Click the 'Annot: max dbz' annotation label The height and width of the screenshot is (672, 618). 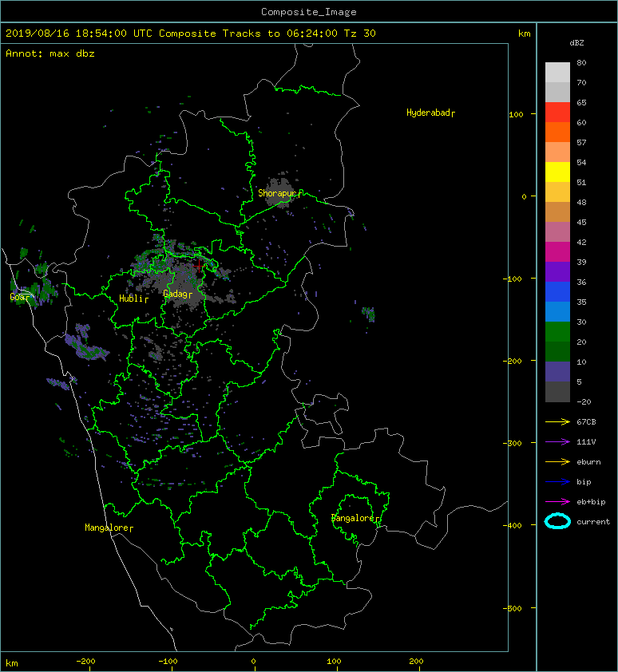(x=50, y=53)
